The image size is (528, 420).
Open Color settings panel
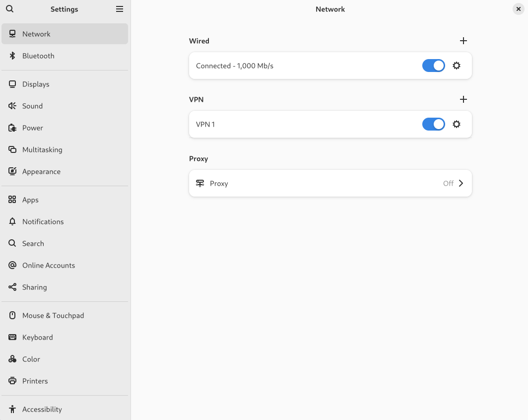point(65,359)
